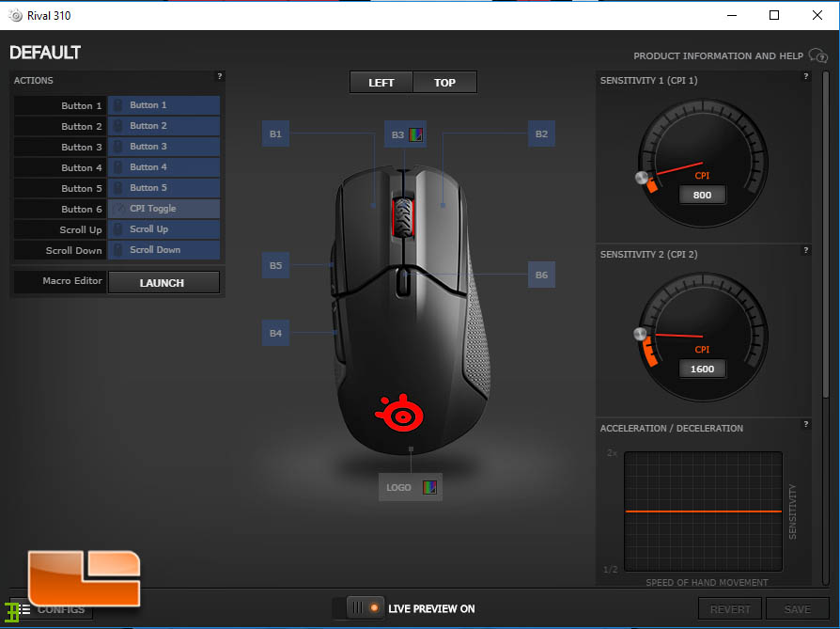
Task: Open the Button 1 action dropdown
Action: pos(163,105)
